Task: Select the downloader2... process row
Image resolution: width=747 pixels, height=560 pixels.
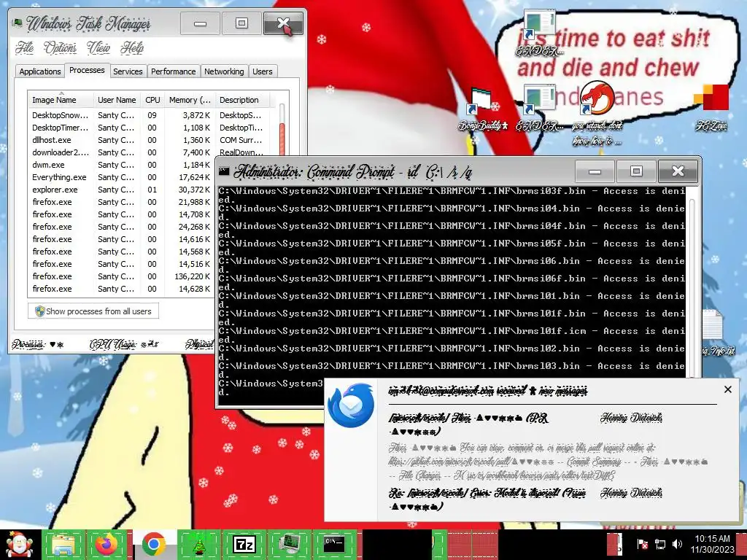Action: (147, 152)
